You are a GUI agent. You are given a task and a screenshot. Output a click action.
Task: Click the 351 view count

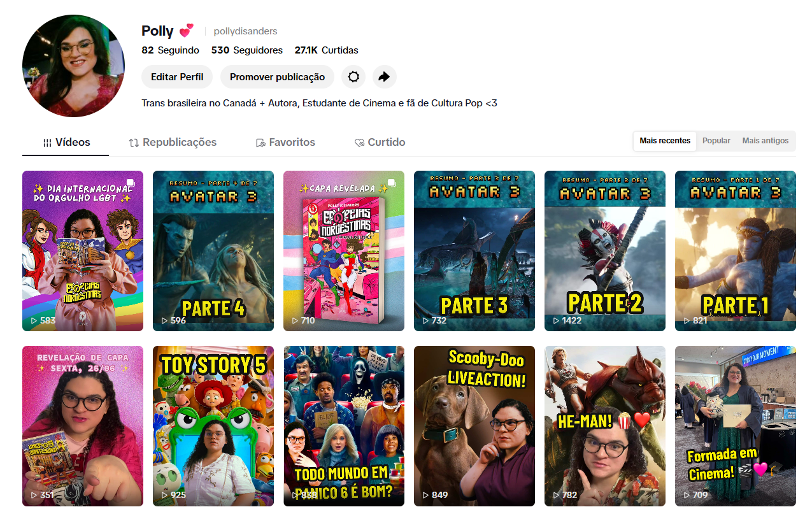(47, 495)
